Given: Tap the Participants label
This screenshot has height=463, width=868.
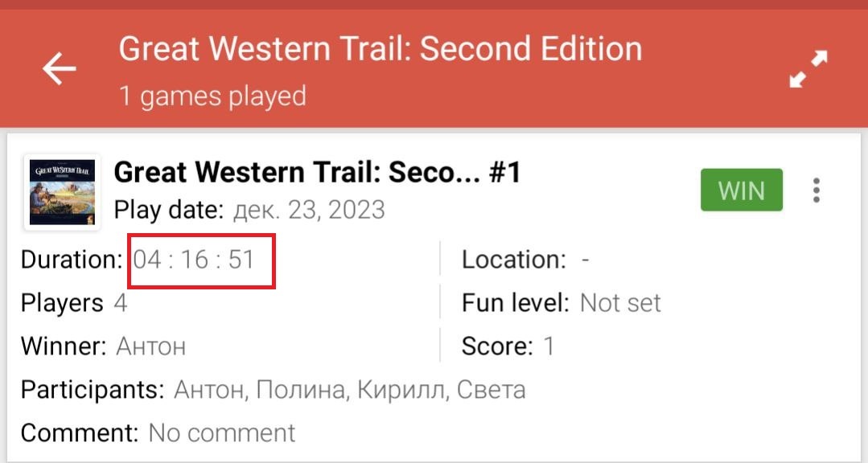Looking at the screenshot, I should (x=93, y=390).
